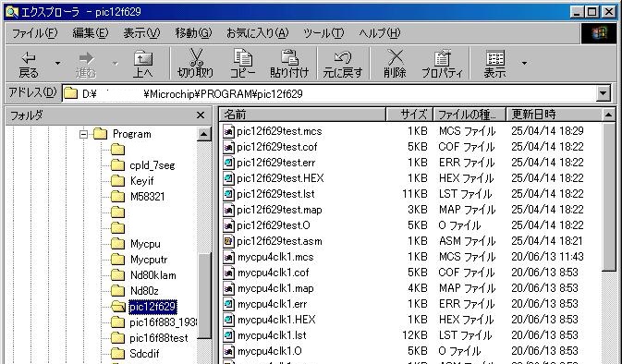Sort by 名前 column header

pyautogui.click(x=302, y=115)
